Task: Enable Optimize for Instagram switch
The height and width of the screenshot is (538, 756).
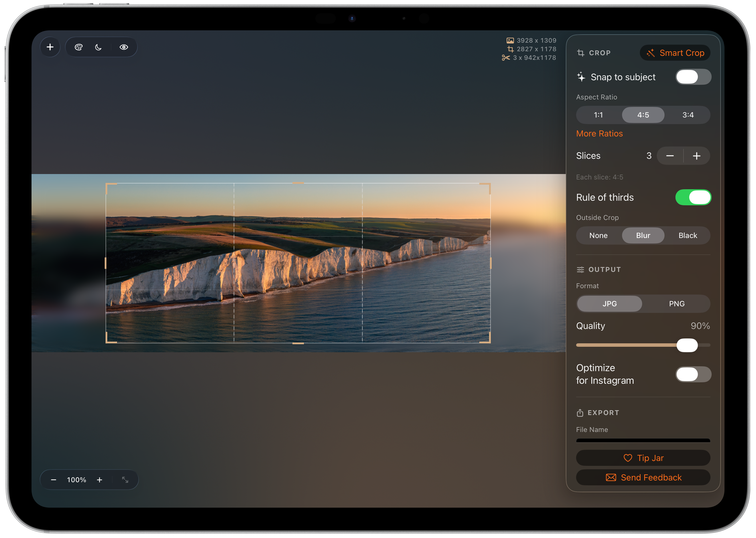Action: 693,374
